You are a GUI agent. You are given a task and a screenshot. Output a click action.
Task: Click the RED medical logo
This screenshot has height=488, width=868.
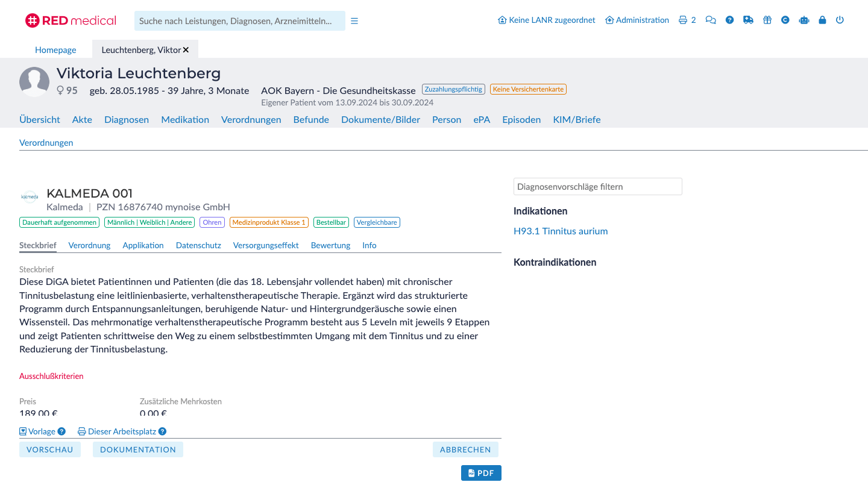tap(71, 20)
